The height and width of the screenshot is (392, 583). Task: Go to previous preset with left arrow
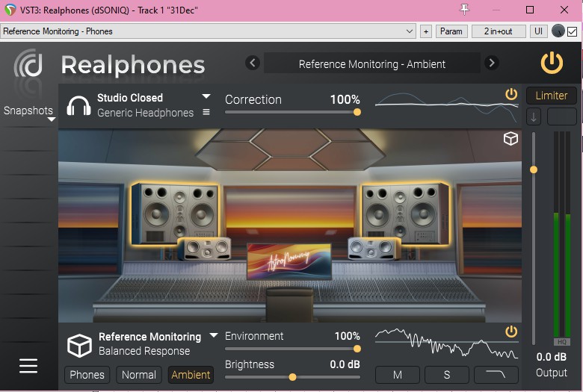(x=253, y=63)
